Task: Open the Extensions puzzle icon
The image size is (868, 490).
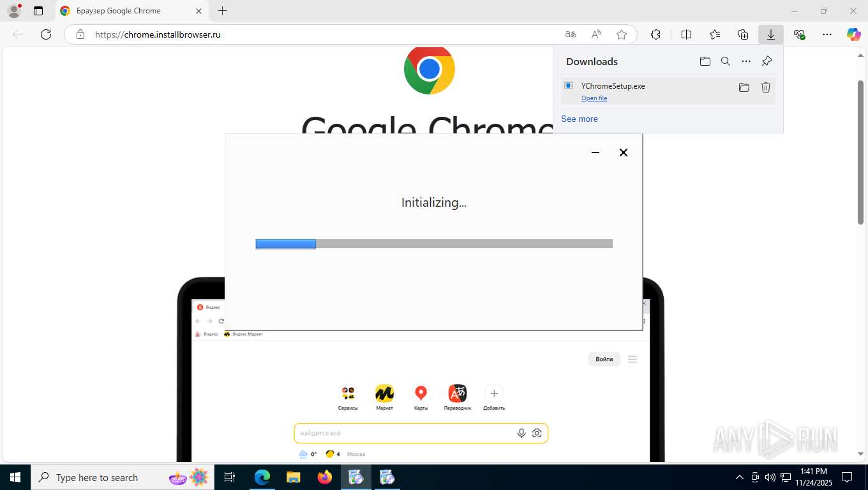Action: [655, 34]
